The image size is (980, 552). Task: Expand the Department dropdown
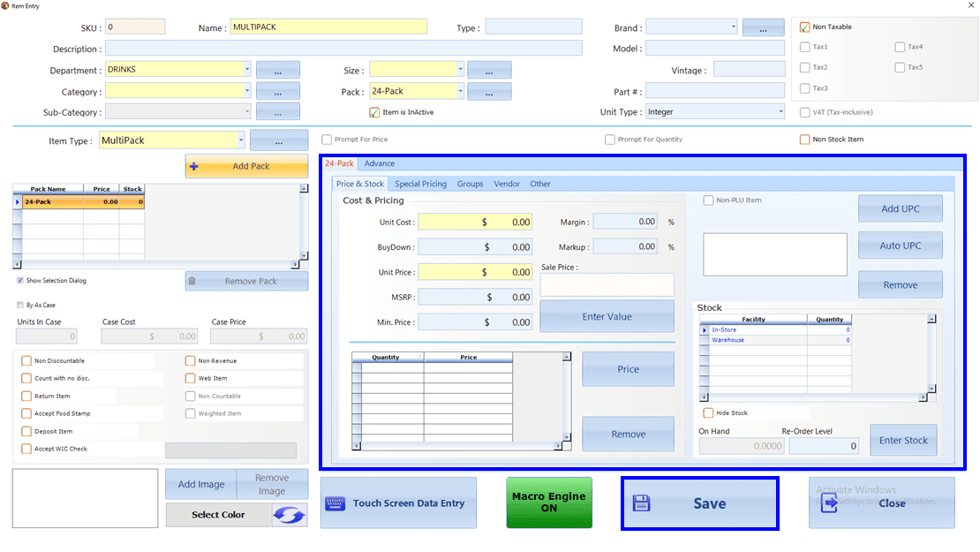click(x=247, y=70)
